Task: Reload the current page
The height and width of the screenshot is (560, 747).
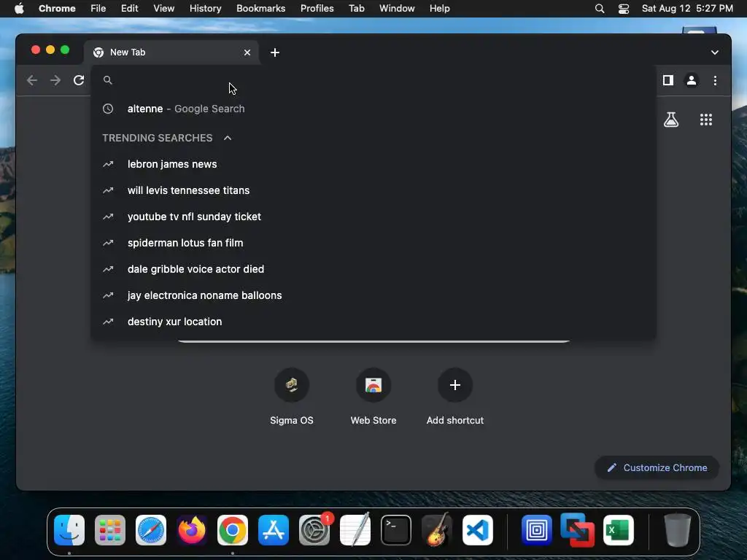Action: coord(79,80)
